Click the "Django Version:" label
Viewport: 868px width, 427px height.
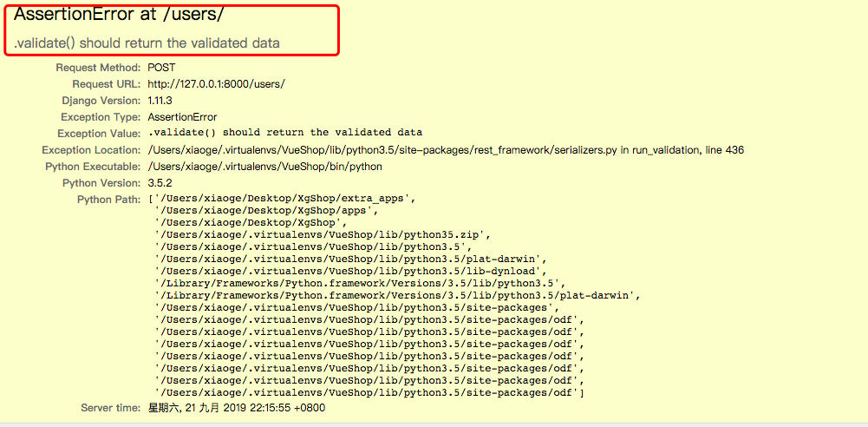click(101, 101)
